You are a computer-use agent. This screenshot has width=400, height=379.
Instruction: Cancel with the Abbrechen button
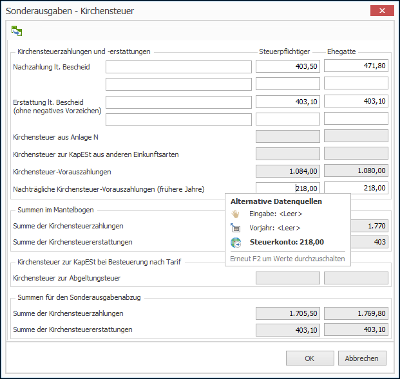362,358
